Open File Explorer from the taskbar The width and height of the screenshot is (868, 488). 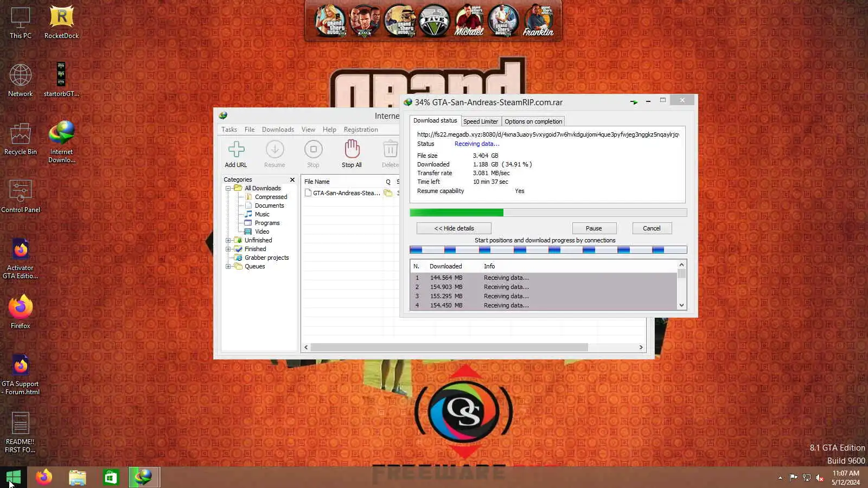[78, 477]
